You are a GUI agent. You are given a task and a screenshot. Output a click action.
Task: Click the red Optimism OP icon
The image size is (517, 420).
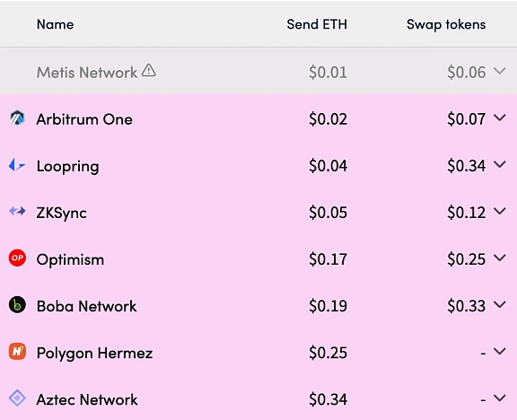coord(17,258)
